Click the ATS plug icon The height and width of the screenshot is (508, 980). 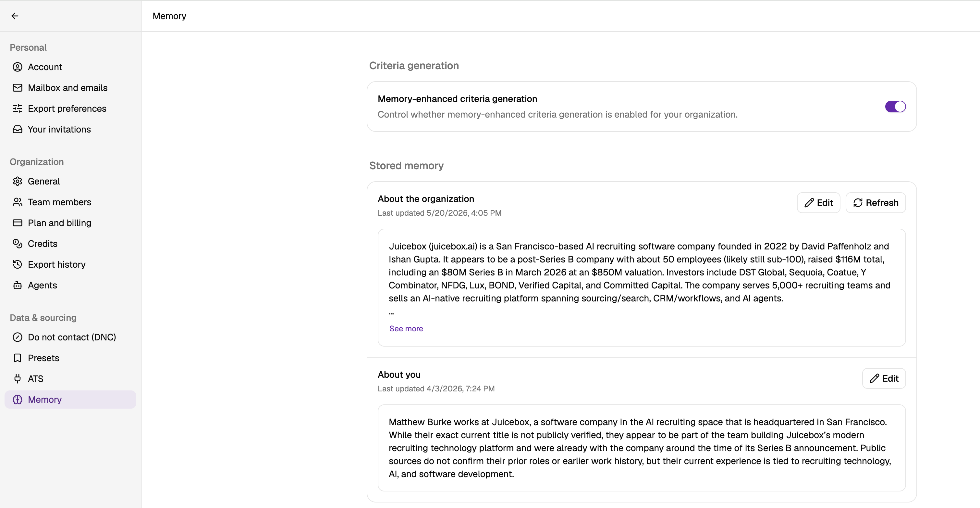click(18, 378)
